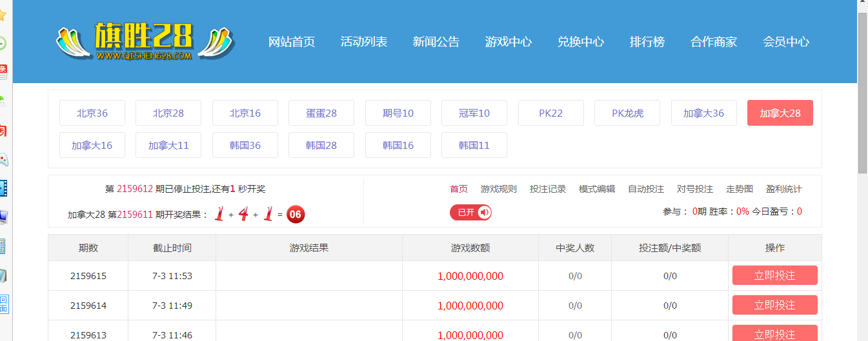
Task: Open the PK22 game tab
Action: (551, 113)
